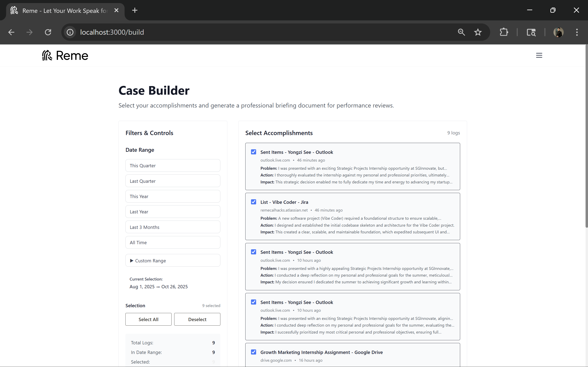
Task: Choose the This Quarter date range
Action: pyautogui.click(x=173, y=165)
